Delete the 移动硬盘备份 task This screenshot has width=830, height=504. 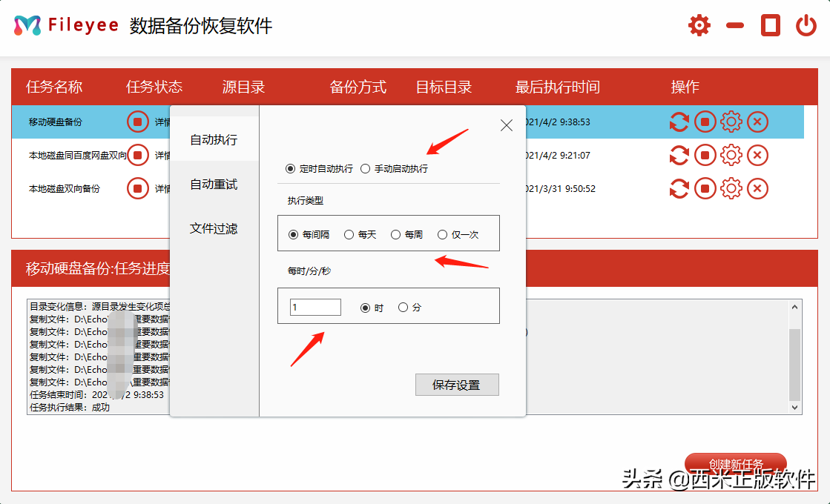(757, 122)
